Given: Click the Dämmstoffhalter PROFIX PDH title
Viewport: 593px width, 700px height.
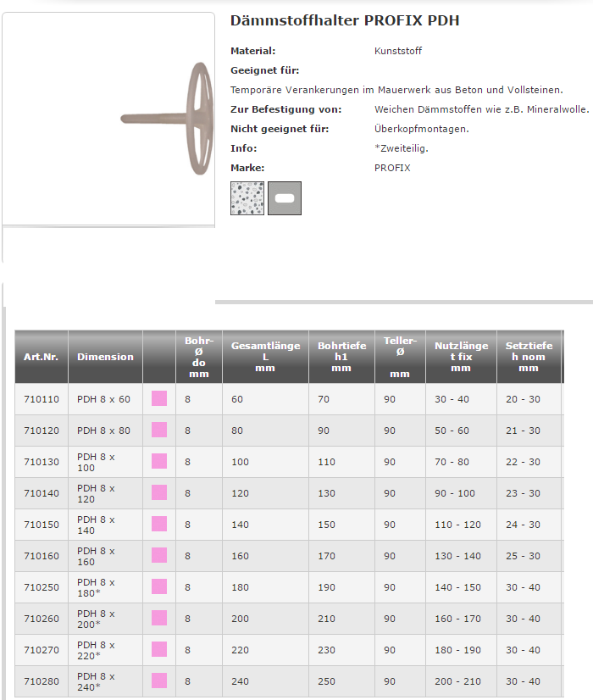Looking at the screenshot, I should 345,20.
